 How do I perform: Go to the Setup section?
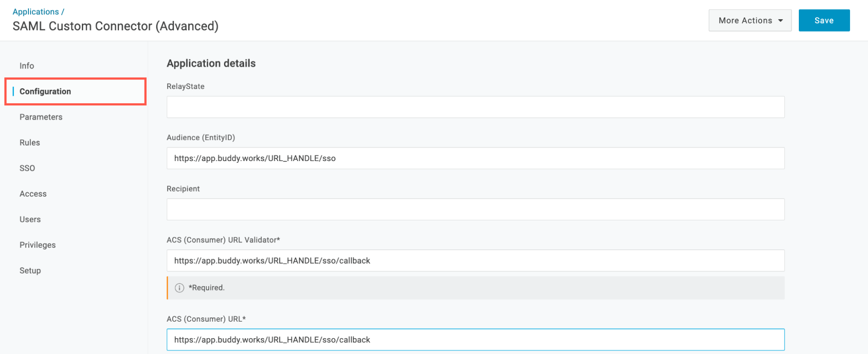coord(30,270)
